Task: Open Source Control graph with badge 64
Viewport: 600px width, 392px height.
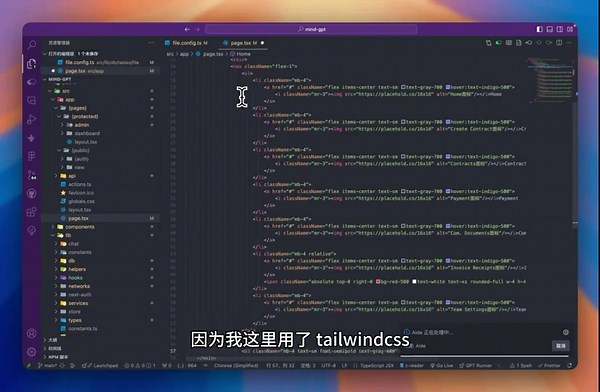Action: 32,175
